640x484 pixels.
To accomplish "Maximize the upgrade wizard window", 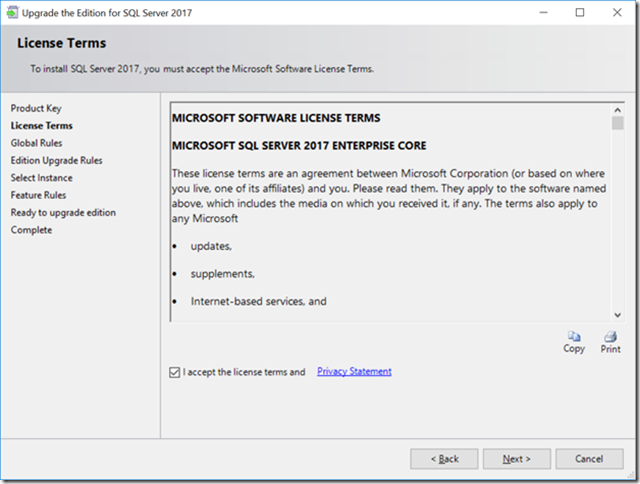I will 580,13.
